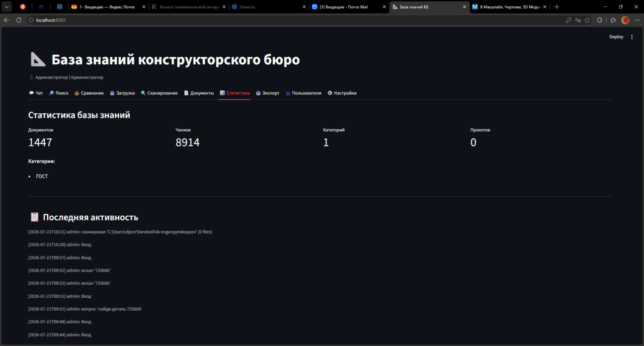Switch to the Каталог пневматической tab
This screenshot has width=644, height=346.
pos(186,7)
